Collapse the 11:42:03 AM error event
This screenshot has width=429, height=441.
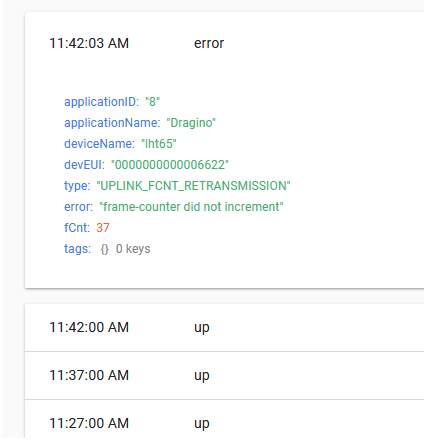224,43
